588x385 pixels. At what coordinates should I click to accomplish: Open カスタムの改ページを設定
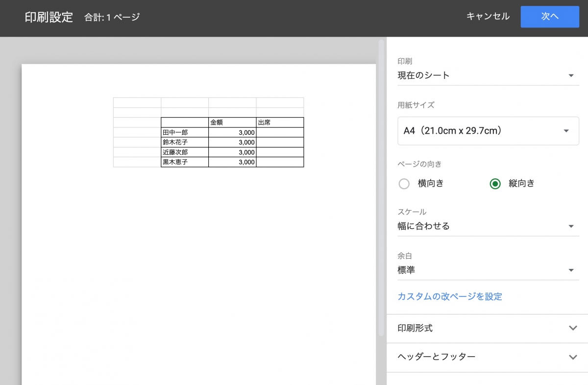[449, 297]
